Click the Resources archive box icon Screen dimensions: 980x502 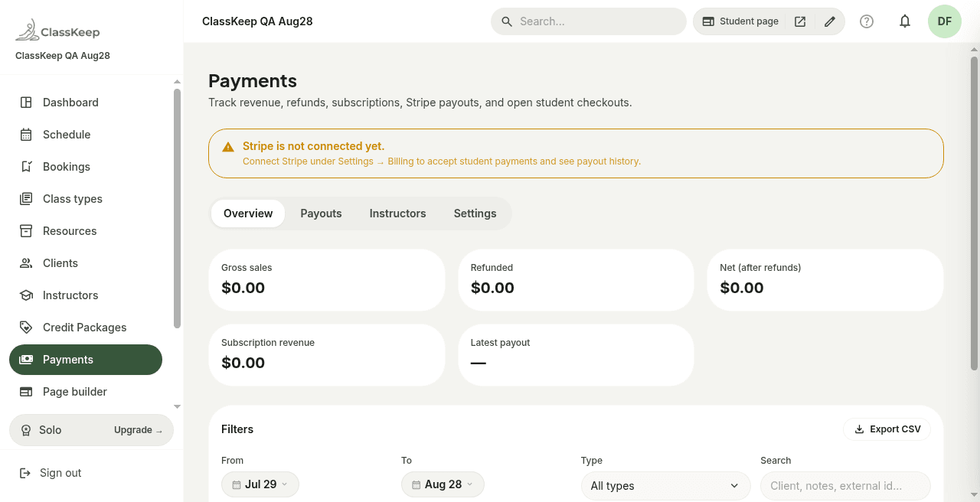(x=26, y=231)
